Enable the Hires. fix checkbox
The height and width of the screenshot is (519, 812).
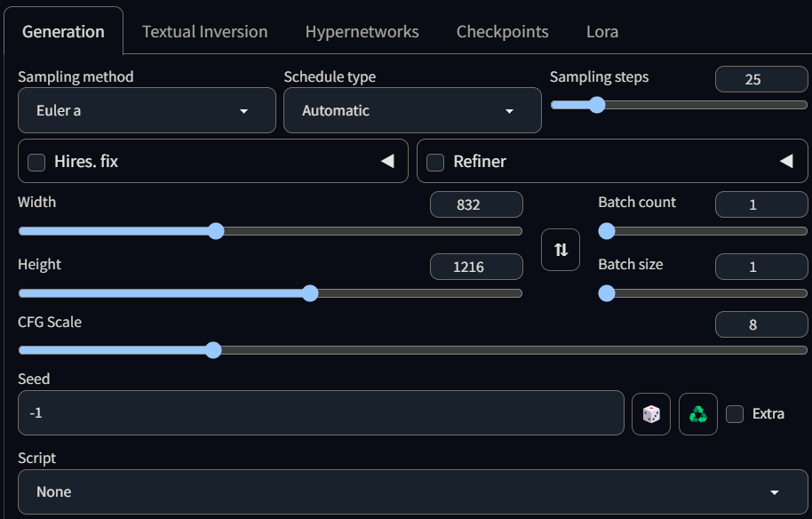pos(36,162)
